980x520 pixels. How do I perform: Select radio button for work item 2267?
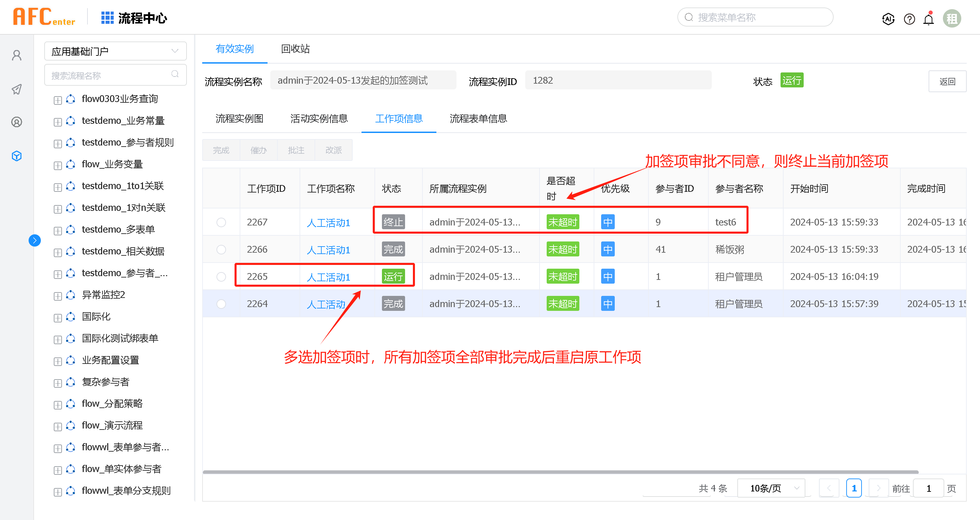tap(221, 222)
